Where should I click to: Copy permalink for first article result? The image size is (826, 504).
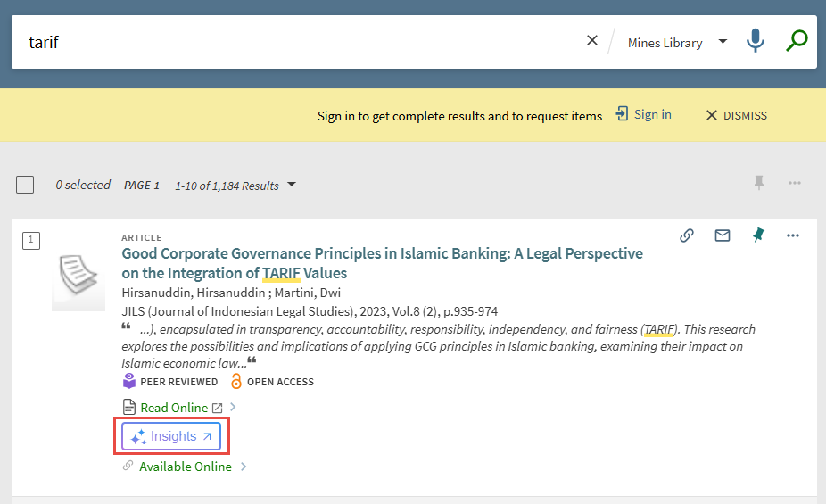pos(687,235)
